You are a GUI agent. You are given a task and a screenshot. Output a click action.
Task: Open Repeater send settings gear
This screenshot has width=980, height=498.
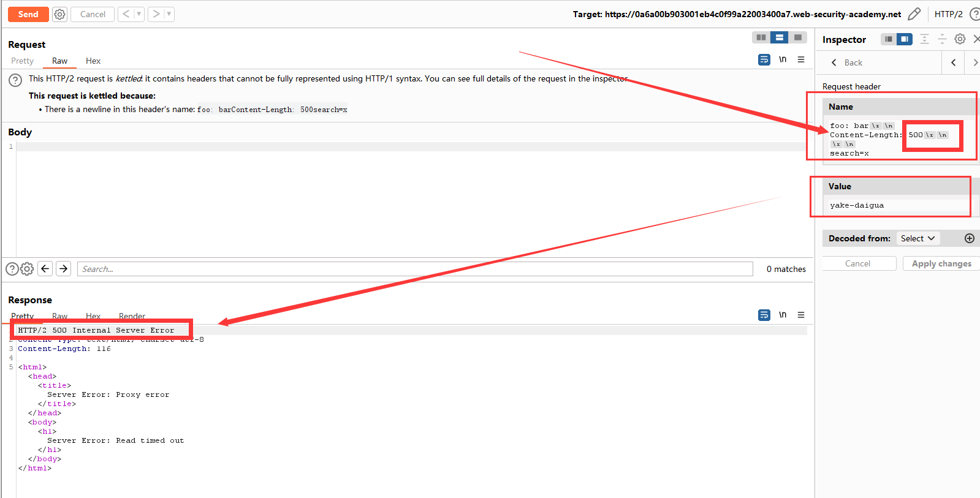[59, 14]
